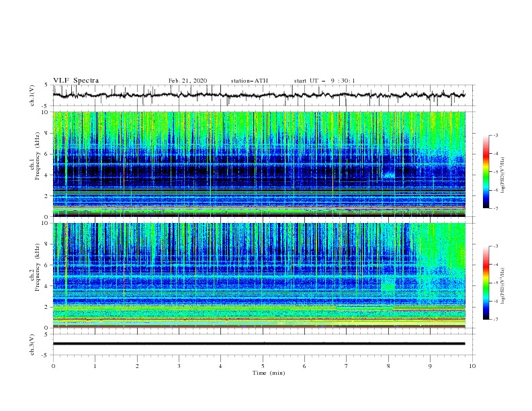The image size is (532, 411).
Task: Click time axis tick label "5"
Action: [263, 366]
